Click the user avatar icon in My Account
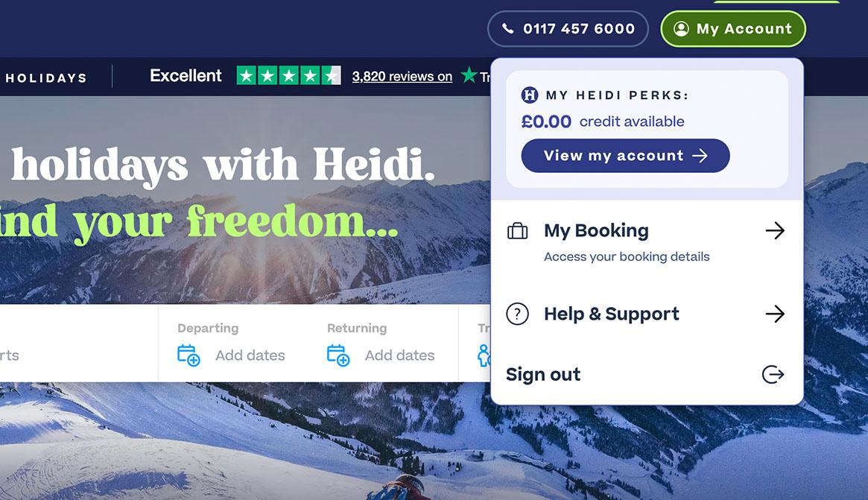This screenshot has height=500, width=868. [x=681, y=29]
